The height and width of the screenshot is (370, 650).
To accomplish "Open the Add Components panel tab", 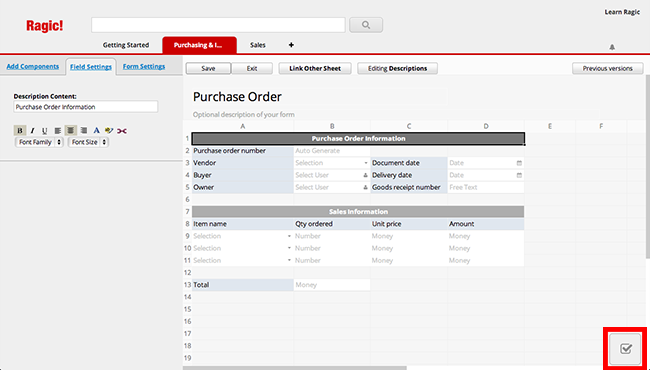I will 33,66.
